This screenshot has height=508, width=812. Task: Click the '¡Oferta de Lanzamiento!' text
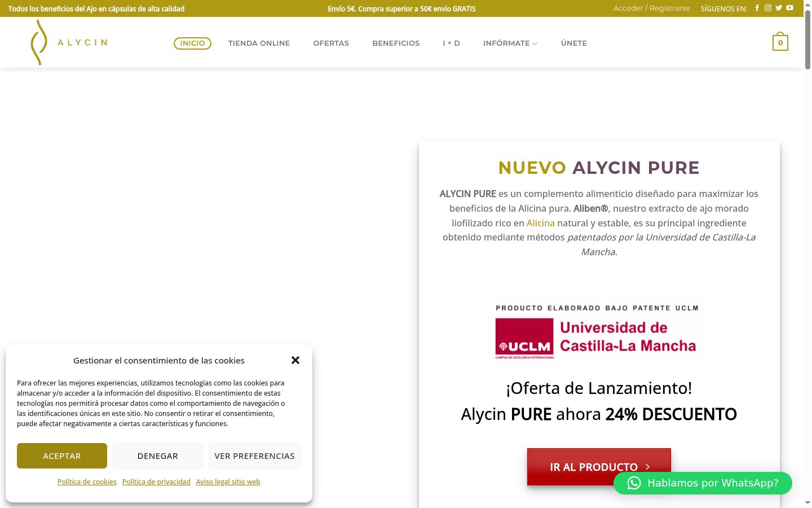(x=599, y=388)
